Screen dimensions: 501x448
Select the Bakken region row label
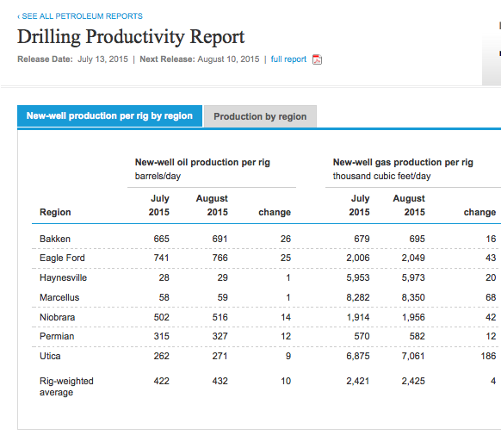pyautogui.click(x=55, y=239)
